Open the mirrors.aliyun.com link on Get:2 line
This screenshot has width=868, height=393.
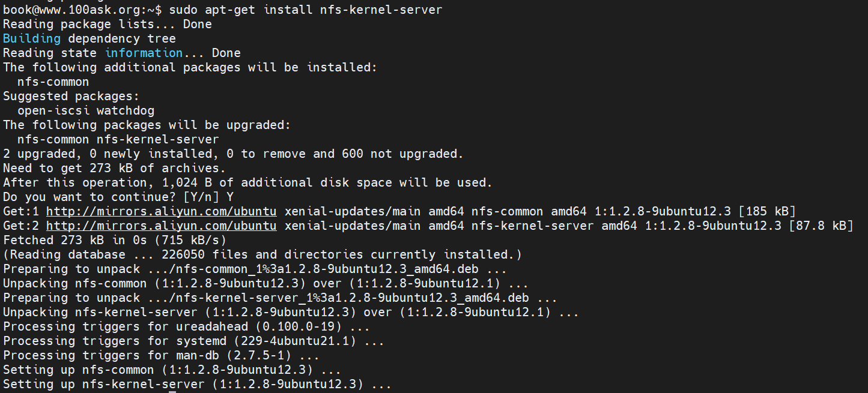tap(161, 226)
